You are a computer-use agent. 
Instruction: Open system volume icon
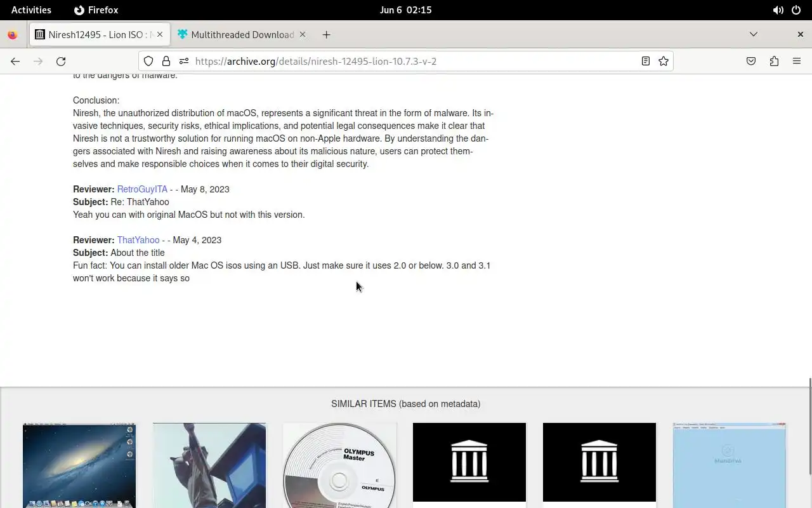[778, 10]
